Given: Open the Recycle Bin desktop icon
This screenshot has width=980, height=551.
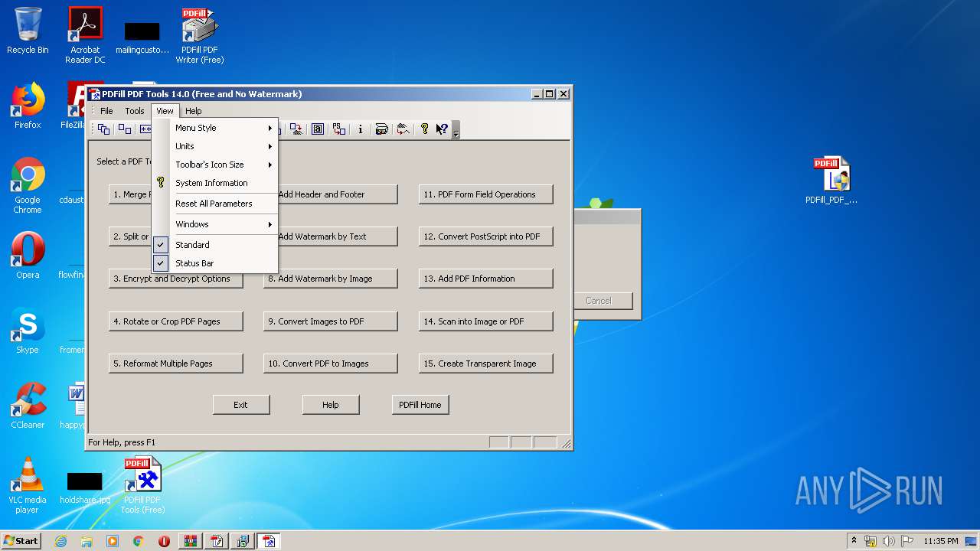Looking at the screenshot, I should (x=28, y=31).
